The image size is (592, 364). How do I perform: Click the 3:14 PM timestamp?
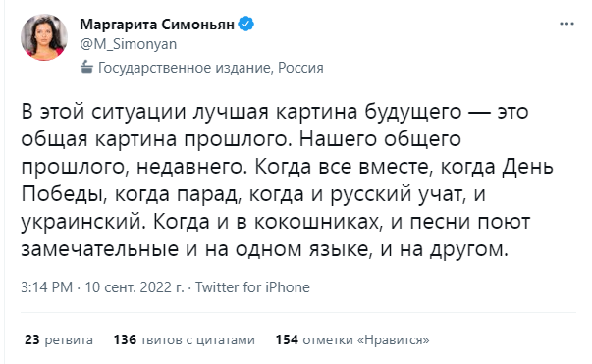46,287
